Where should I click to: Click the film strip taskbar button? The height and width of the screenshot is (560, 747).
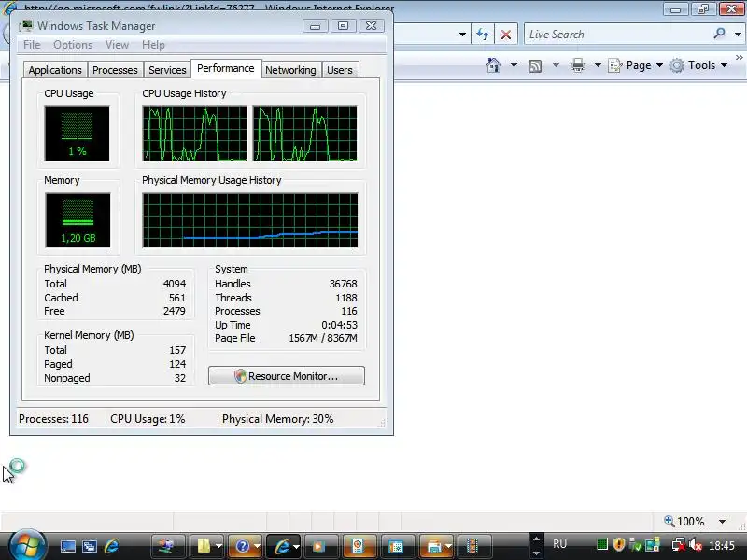point(472,546)
